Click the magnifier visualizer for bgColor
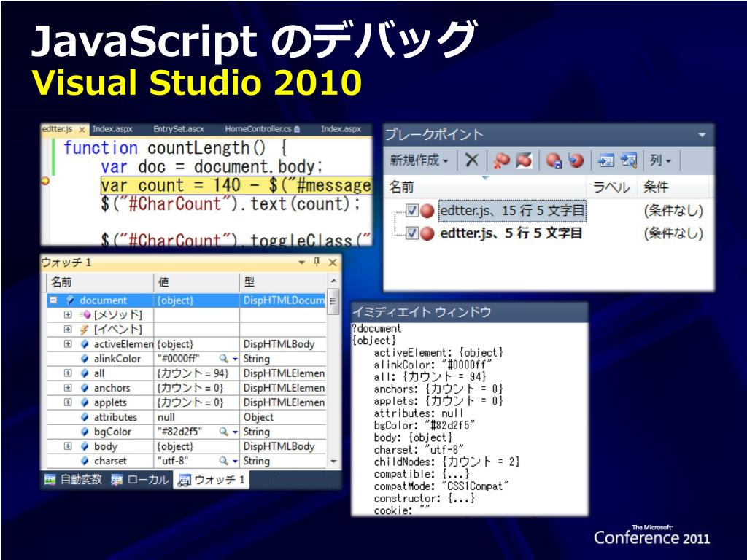The height and width of the screenshot is (560, 747). tap(223, 432)
